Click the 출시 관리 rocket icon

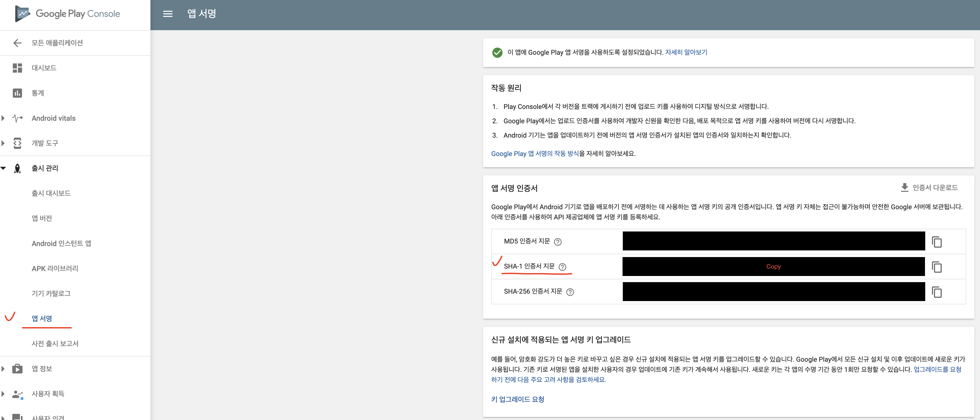[x=17, y=168]
